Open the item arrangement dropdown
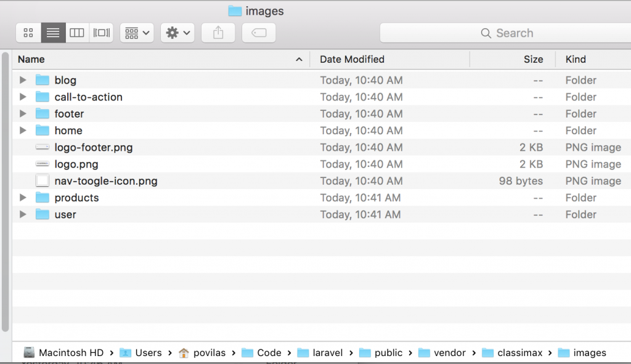Viewport: 631px width, 364px height. (x=136, y=33)
